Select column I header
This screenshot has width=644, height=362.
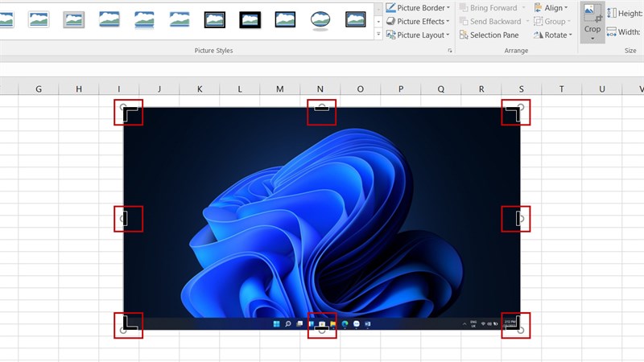coord(119,89)
